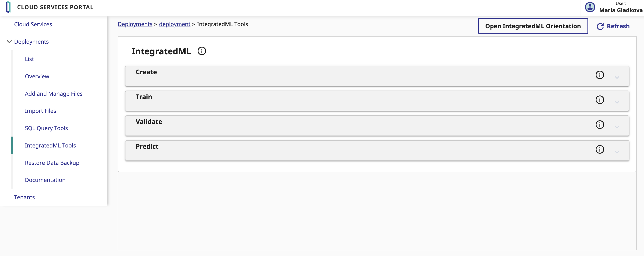Click the portal logo icon

pyautogui.click(x=8, y=7)
